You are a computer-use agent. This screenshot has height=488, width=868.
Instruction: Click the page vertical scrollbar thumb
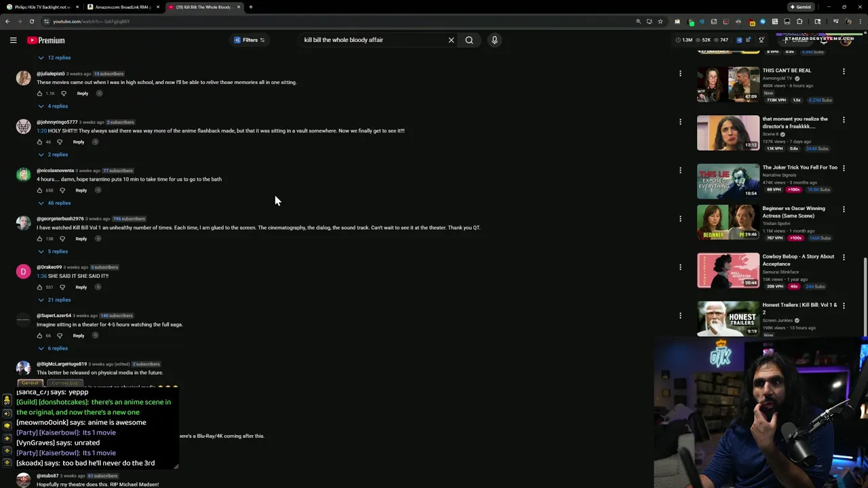(x=865, y=297)
